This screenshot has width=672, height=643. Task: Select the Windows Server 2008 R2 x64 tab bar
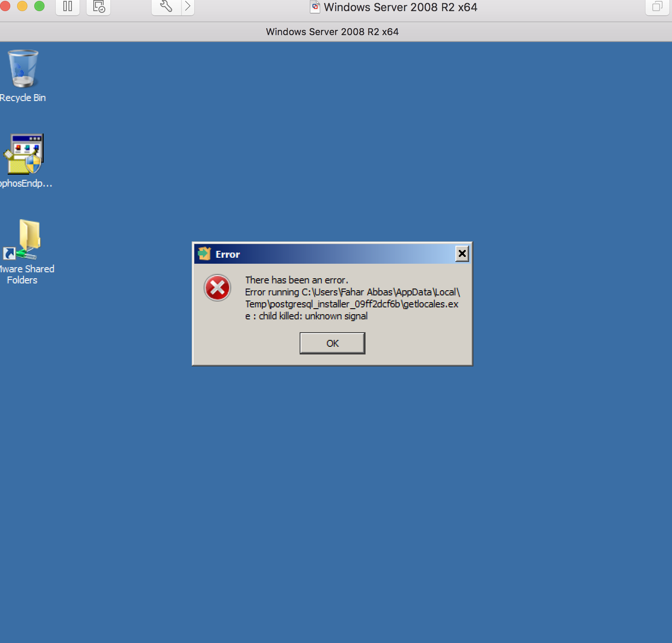(332, 32)
